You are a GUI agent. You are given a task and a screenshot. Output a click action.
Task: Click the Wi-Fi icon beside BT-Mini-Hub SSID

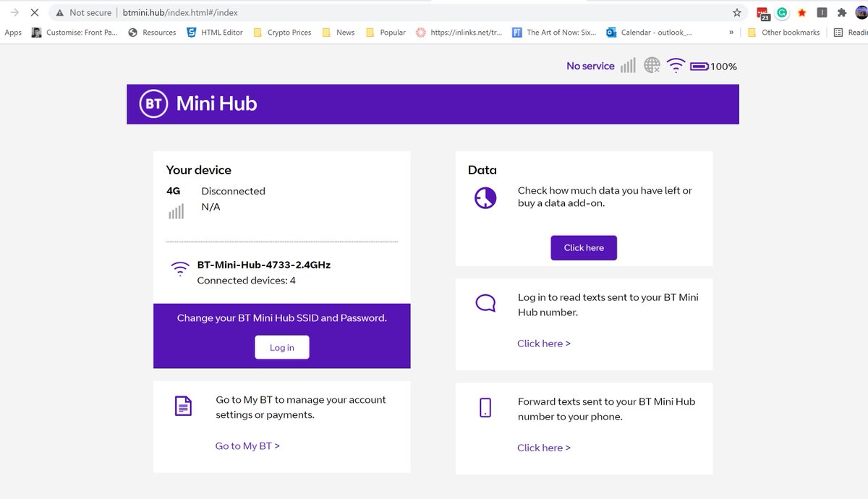tap(180, 269)
